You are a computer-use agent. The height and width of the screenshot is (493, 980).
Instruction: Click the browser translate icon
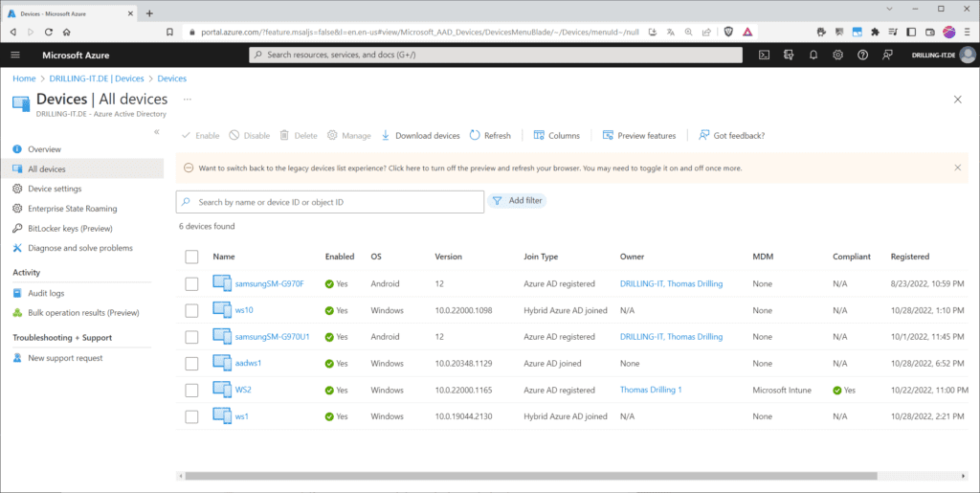[x=671, y=32]
